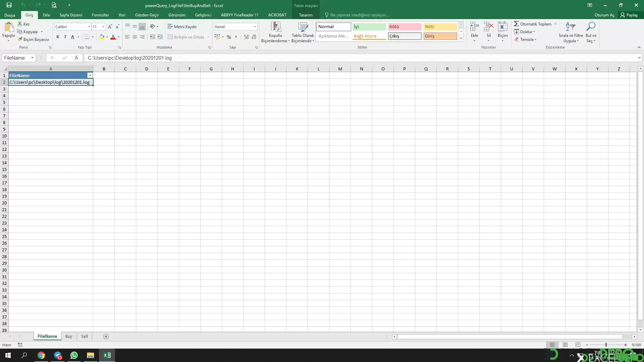Toggle align right for the cell
Image resolution: width=644 pixels, height=362 pixels.
(x=142, y=37)
